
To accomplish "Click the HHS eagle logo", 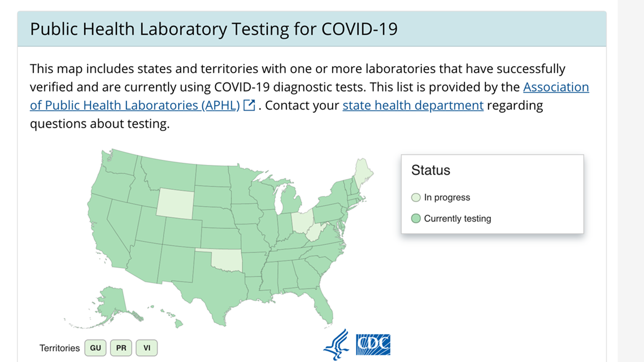I will pos(336,344).
